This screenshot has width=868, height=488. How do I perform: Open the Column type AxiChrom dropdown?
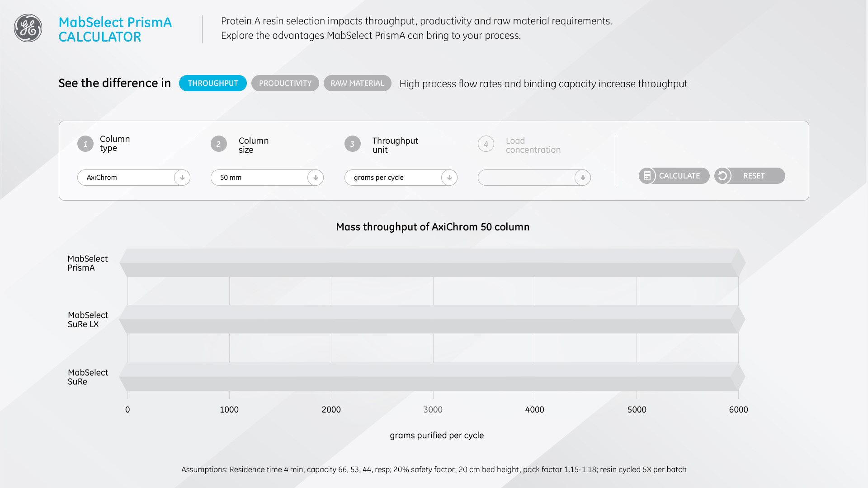click(134, 178)
